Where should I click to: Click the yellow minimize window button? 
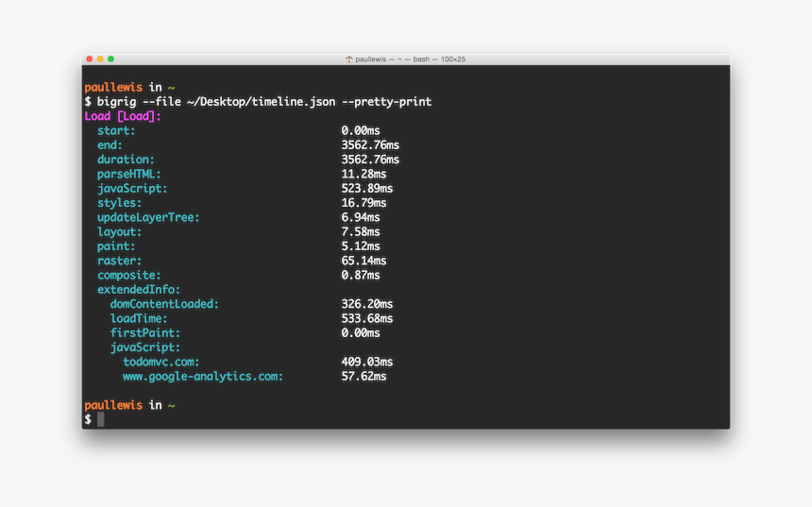tap(100, 59)
